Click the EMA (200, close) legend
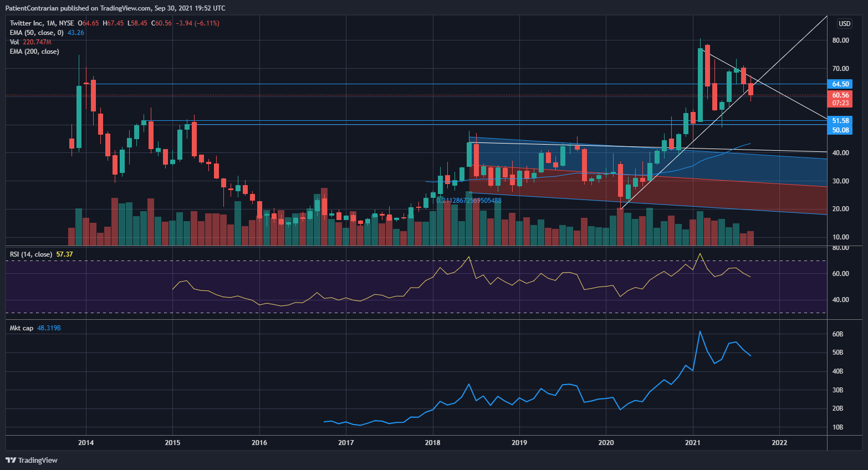 pyautogui.click(x=34, y=52)
